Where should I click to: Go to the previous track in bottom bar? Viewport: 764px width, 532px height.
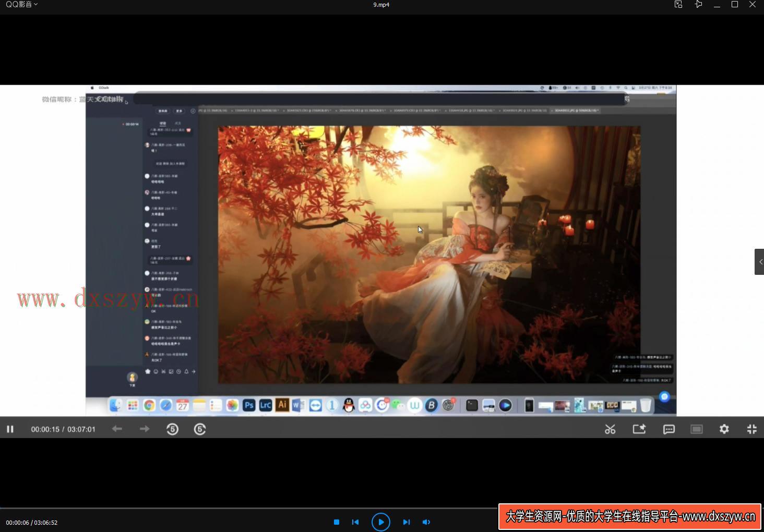coord(355,522)
